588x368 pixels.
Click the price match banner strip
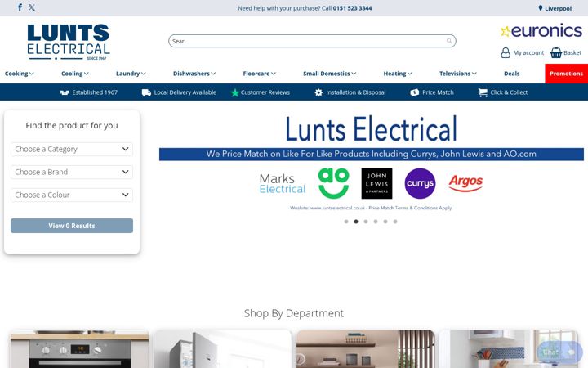(x=372, y=154)
